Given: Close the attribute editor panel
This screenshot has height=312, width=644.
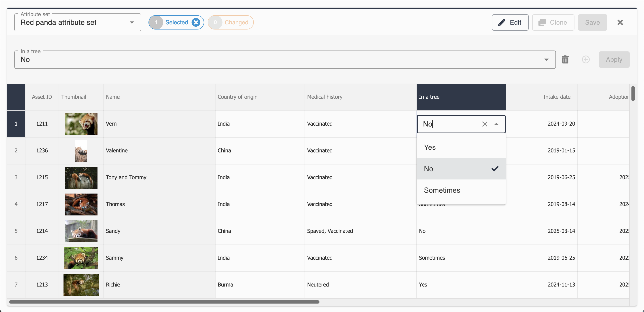Looking at the screenshot, I should click(620, 23).
